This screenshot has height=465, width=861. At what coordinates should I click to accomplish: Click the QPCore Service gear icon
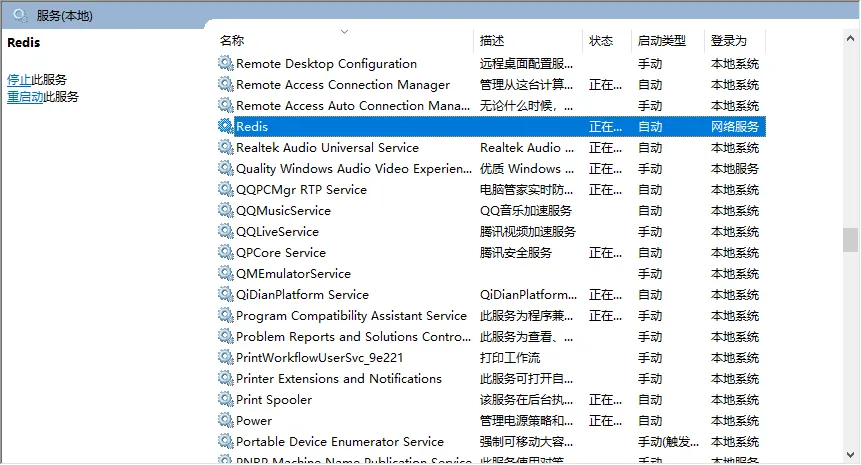tap(225, 253)
